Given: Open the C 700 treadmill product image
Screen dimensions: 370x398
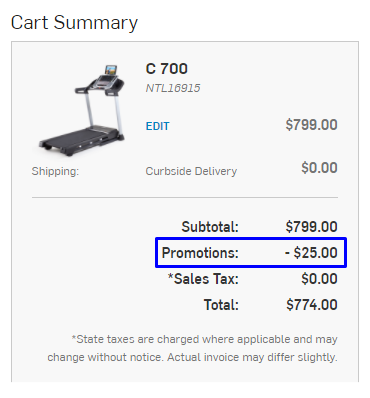Looking at the screenshot, I should pos(82,111).
